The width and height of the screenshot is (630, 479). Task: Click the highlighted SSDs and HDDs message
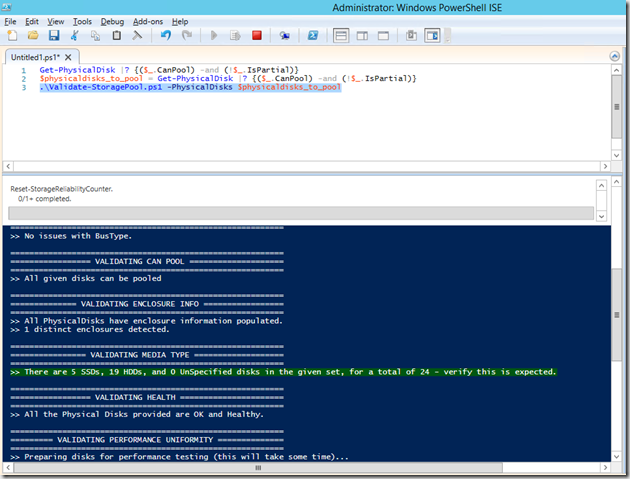283,372
